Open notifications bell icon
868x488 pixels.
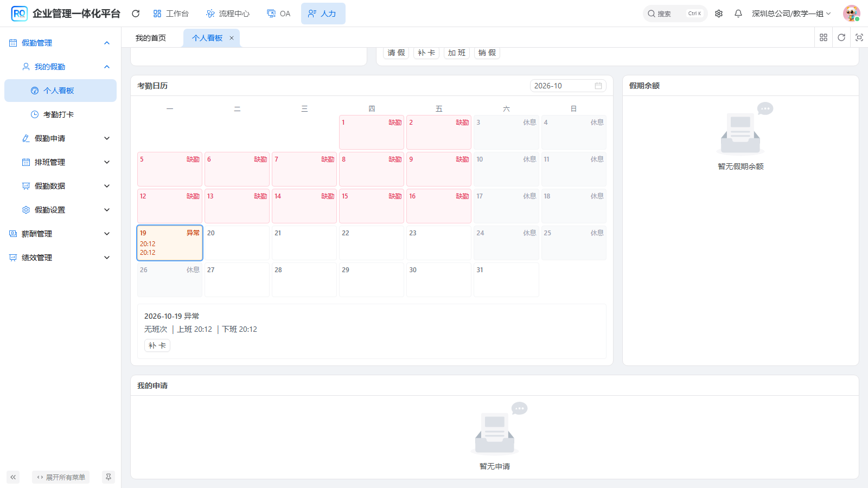738,14
